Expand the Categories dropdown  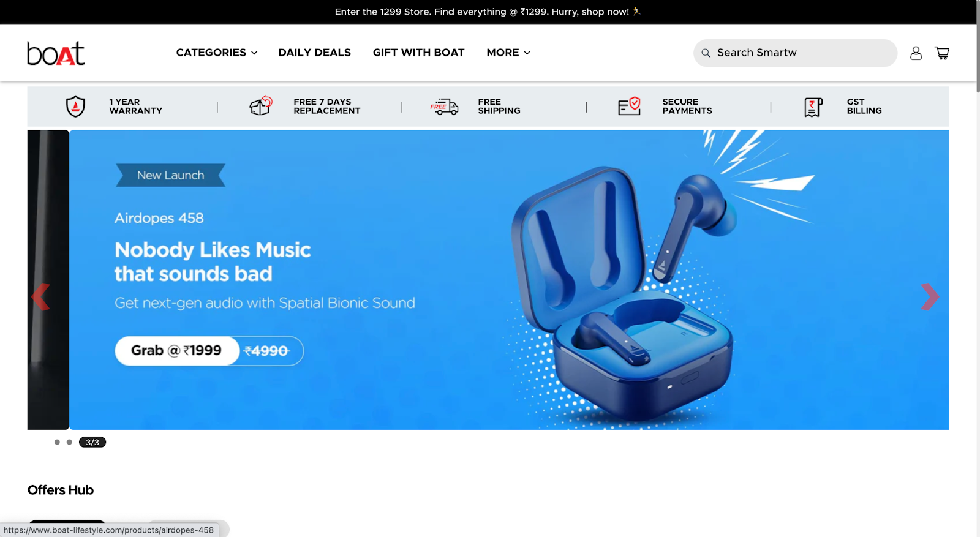tap(217, 53)
